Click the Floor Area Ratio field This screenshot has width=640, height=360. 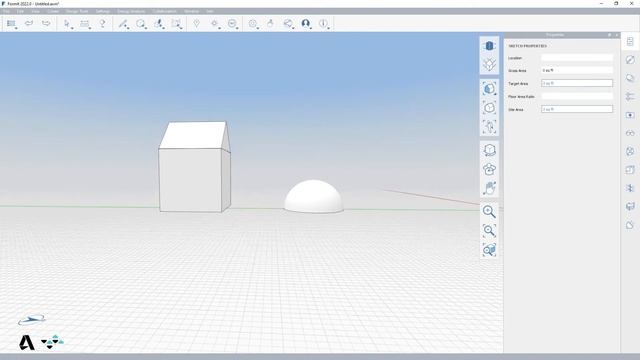point(577,96)
